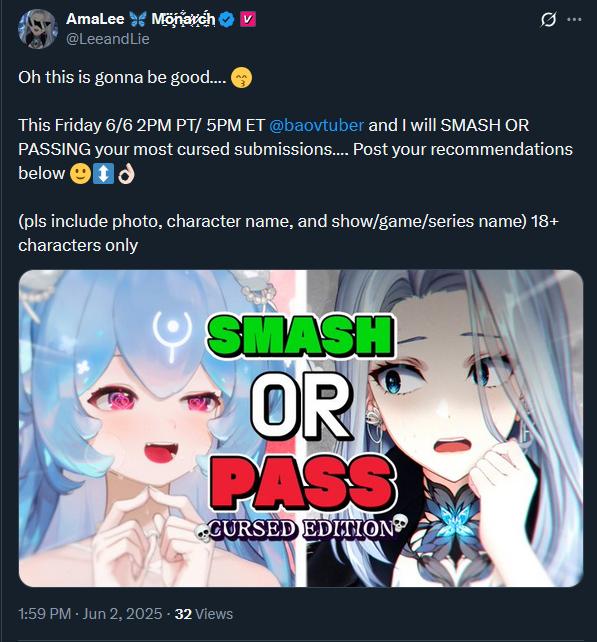Click the up-down arrow emoji
This screenshot has height=642, width=597.
click(x=103, y=174)
